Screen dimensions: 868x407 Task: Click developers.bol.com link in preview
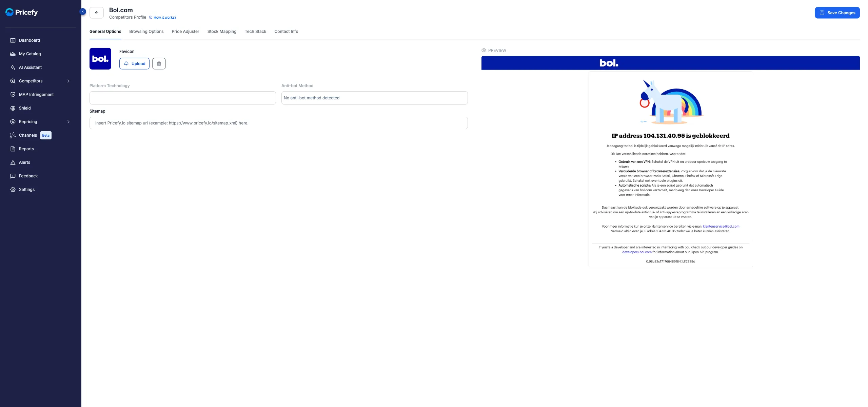coord(637,252)
